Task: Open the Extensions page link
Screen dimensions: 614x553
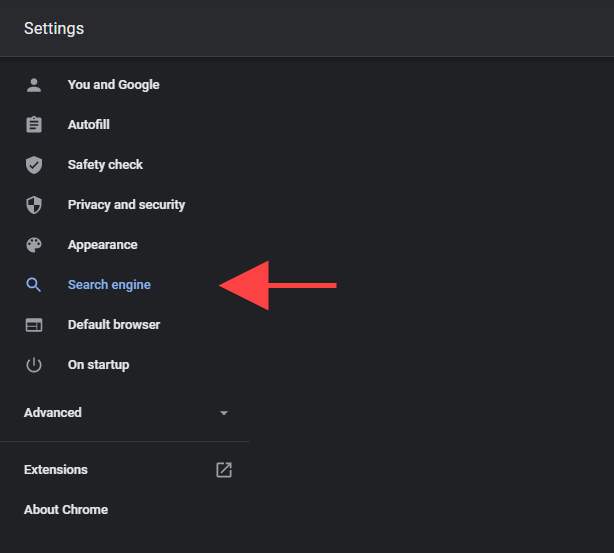Action: coord(56,470)
